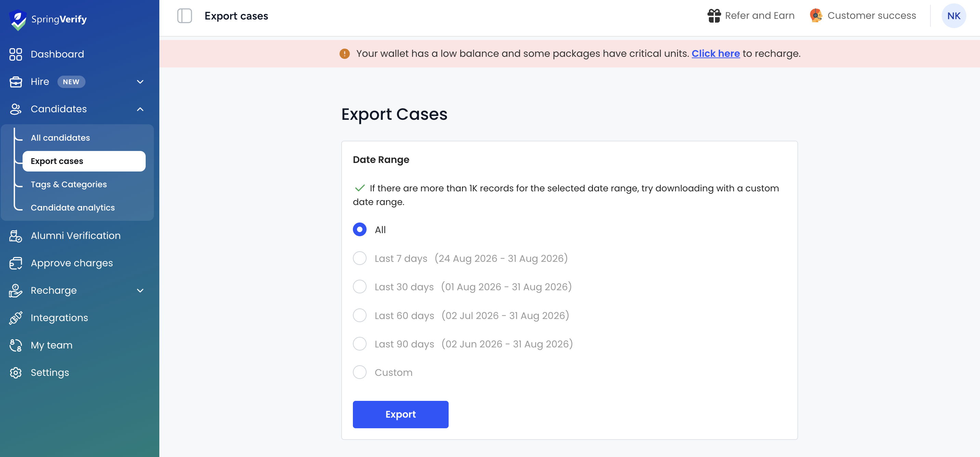Click the Approve charges icon
The image size is (980, 457).
click(16, 263)
